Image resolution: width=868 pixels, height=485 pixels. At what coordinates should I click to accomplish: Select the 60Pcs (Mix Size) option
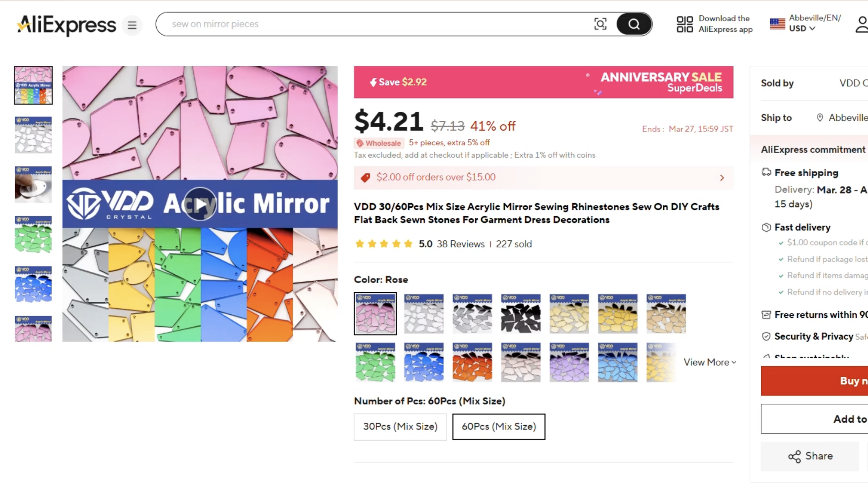[498, 427]
